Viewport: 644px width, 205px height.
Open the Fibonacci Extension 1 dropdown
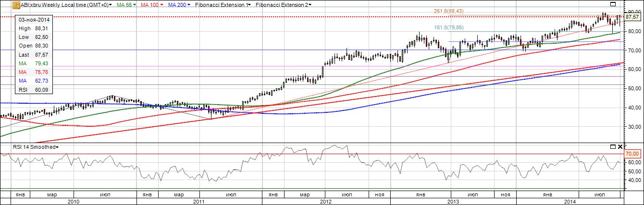pos(223,5)
